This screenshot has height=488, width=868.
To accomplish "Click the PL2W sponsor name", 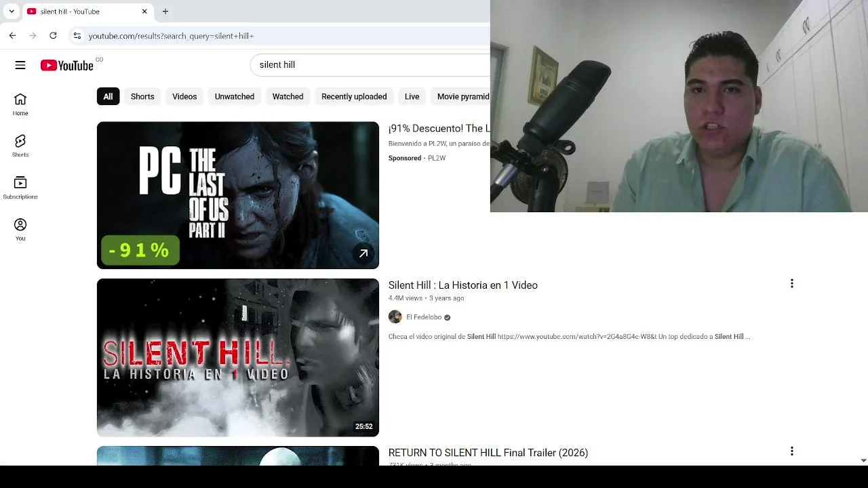I will [437, 158].
